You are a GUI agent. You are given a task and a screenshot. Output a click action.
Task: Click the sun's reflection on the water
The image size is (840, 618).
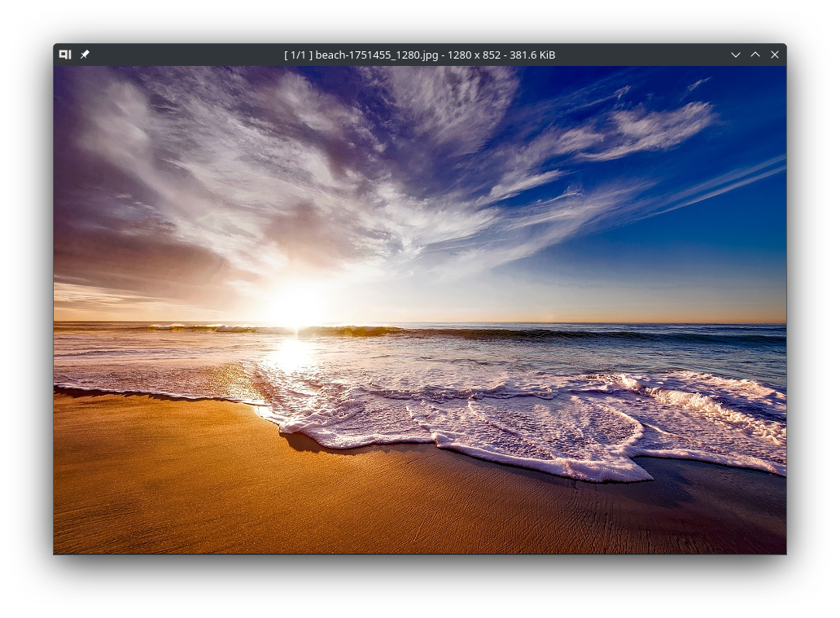click(x=291, y=354)
